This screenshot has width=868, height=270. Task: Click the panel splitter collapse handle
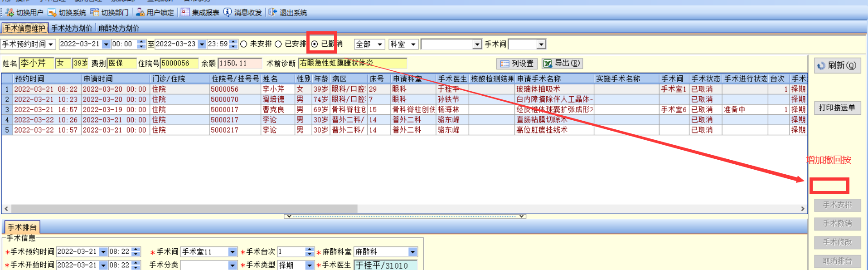click(x=405, y=216)
